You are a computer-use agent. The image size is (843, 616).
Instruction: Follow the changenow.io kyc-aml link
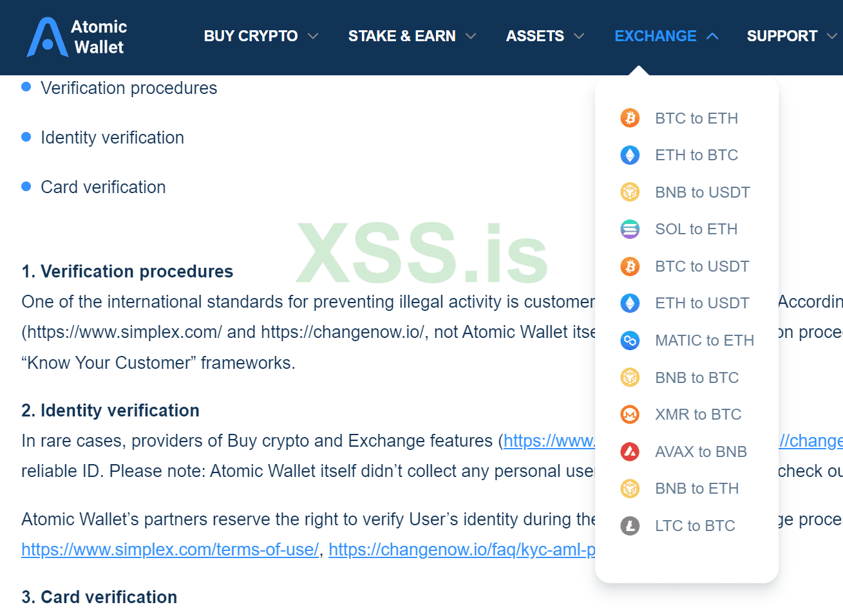[462, 550]
